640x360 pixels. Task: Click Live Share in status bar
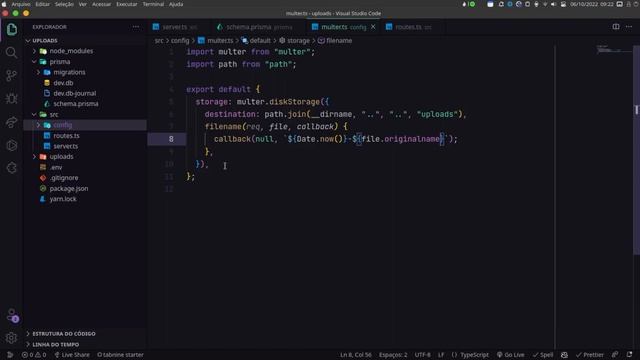point(72,355)
